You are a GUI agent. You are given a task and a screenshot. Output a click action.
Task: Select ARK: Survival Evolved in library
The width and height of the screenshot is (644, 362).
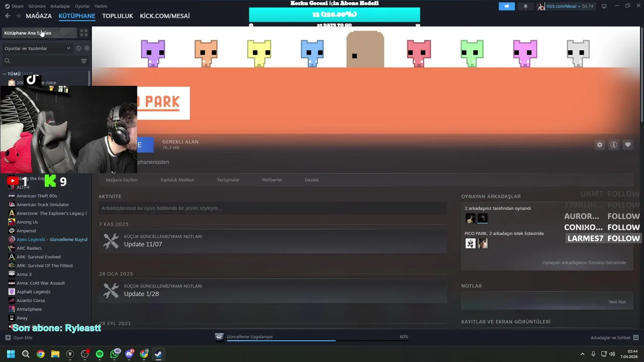click(39, 257)
